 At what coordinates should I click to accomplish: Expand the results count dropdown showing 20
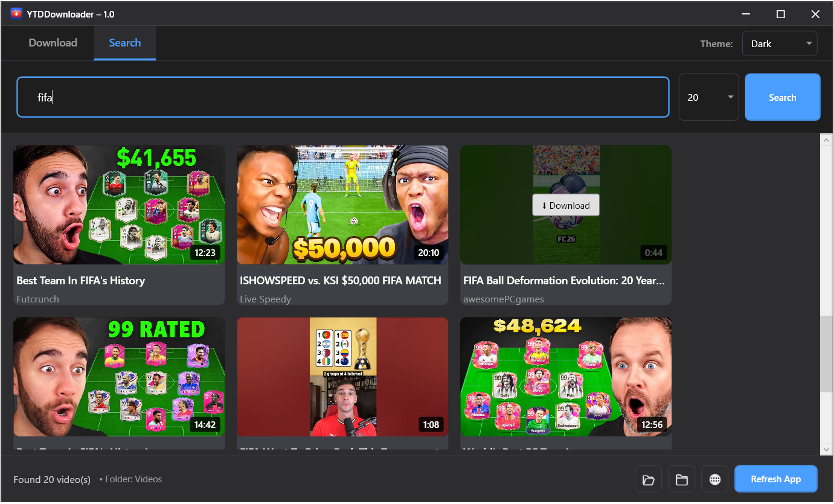pos(709,97)
